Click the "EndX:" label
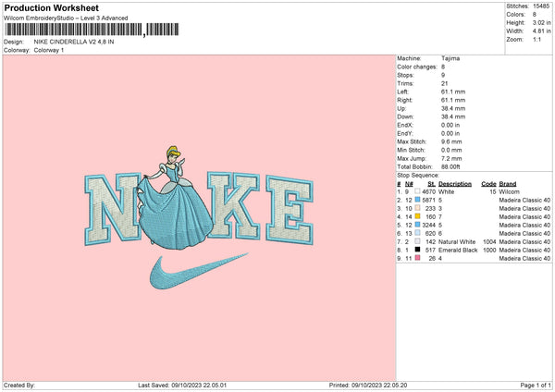The width and height of the screenshot is (555, 392). (405, 125)
